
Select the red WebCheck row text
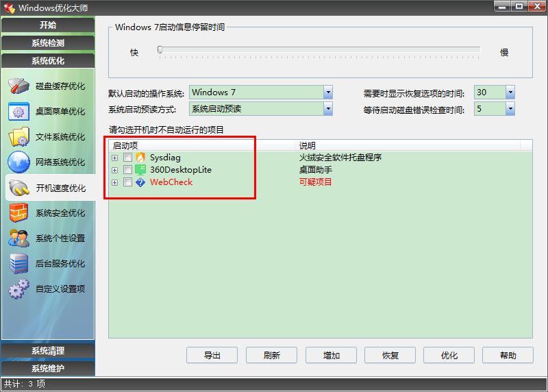[x=171, y=182]
